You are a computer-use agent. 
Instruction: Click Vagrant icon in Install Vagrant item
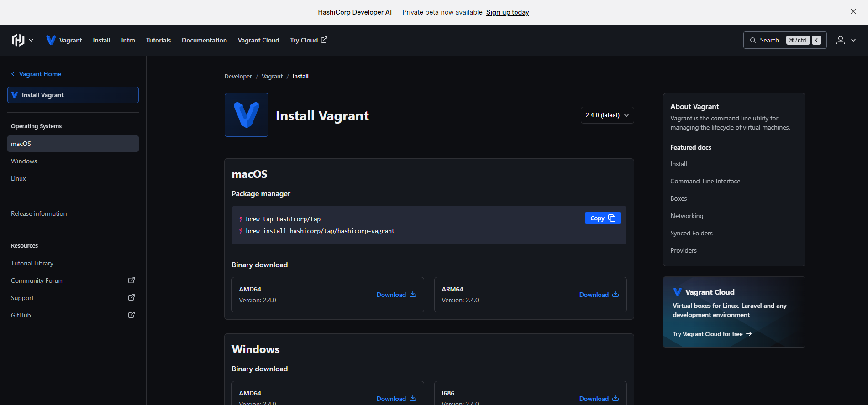(x=15, y=95)
